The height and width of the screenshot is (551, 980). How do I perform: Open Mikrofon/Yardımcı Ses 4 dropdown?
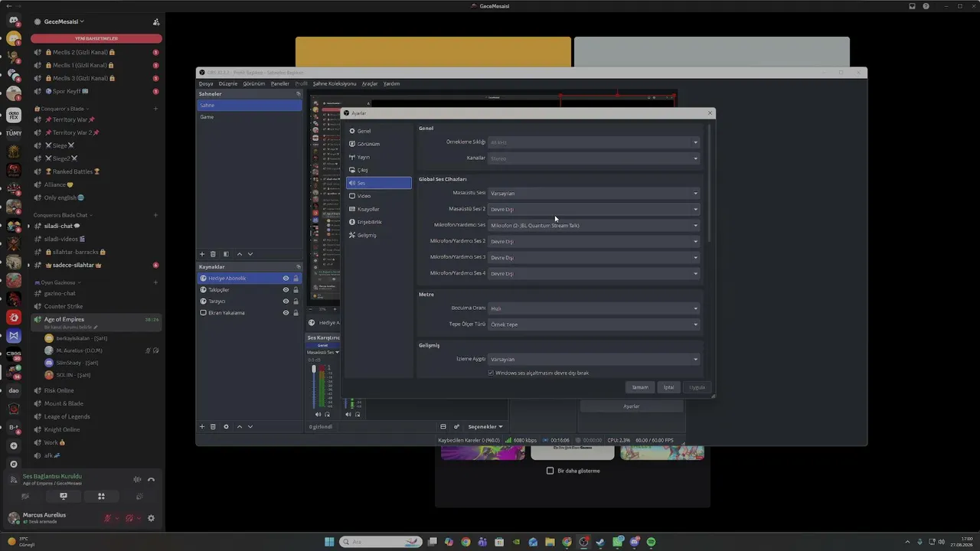coord(594,273)
